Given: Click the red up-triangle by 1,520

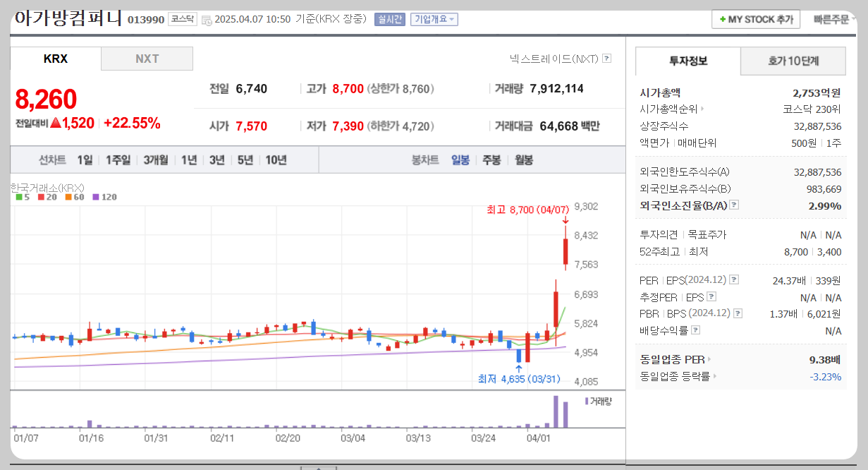Looking at the screenshot, I should pyautogui.click(x=56, y=123).
